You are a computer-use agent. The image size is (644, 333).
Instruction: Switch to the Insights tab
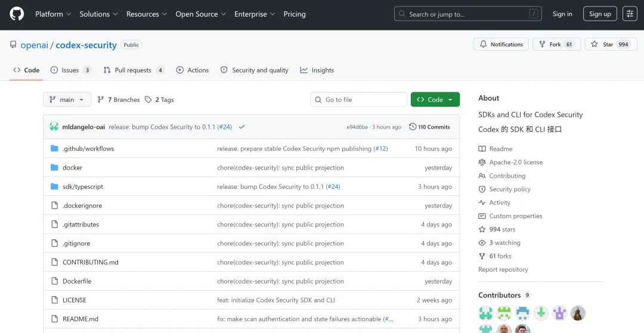click(317, 70)
